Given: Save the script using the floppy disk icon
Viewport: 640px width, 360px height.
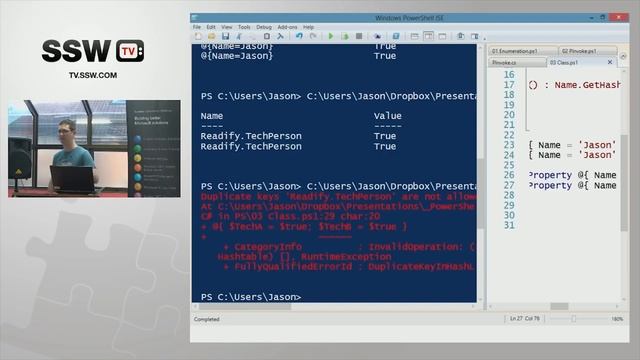Looking at the screenshot, I should click(x=225, y=36).
